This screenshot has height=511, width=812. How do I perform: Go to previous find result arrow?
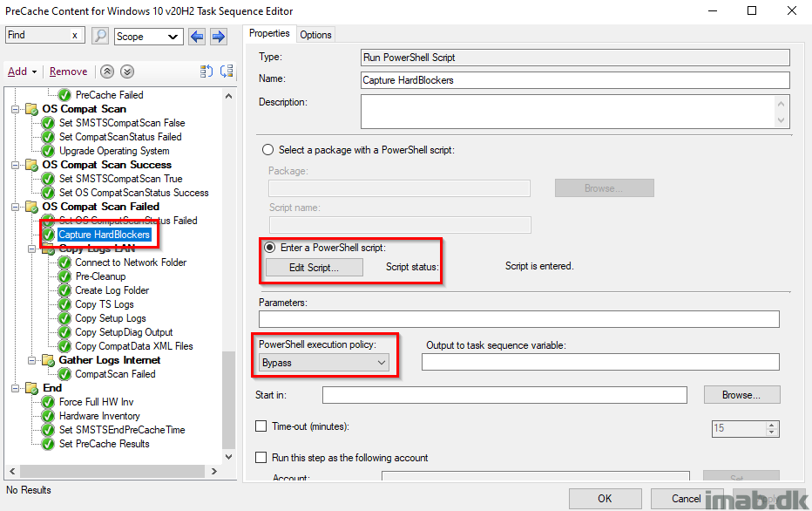(x=197, y=37)
